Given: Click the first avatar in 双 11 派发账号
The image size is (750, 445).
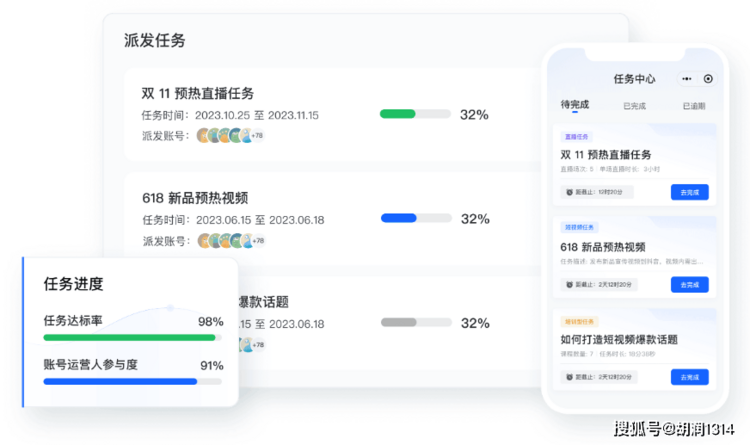Looking at the screenshot, I should point(203,136).
